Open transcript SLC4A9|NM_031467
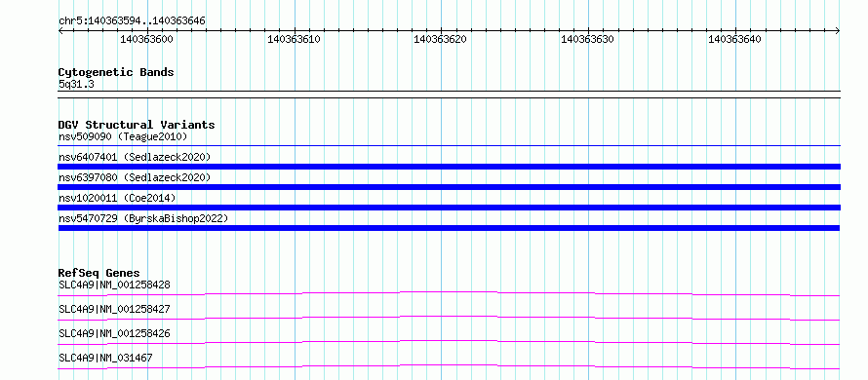The image size is (868, 380). click(x=105, y=358)
